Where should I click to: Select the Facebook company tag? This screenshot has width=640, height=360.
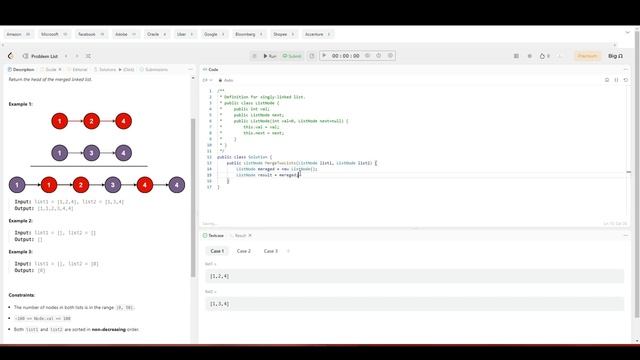point(91,34)
